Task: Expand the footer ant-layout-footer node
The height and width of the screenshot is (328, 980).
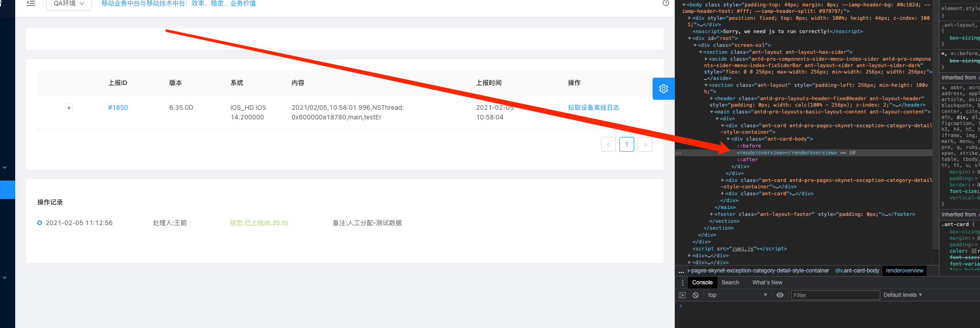Action: click(x=711, y=215)
